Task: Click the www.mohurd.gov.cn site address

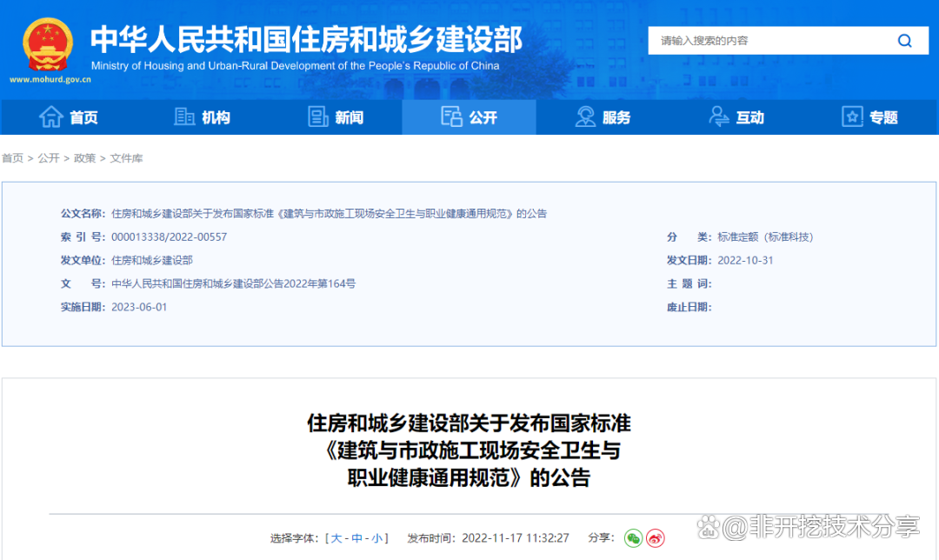Action: (50, 80)
